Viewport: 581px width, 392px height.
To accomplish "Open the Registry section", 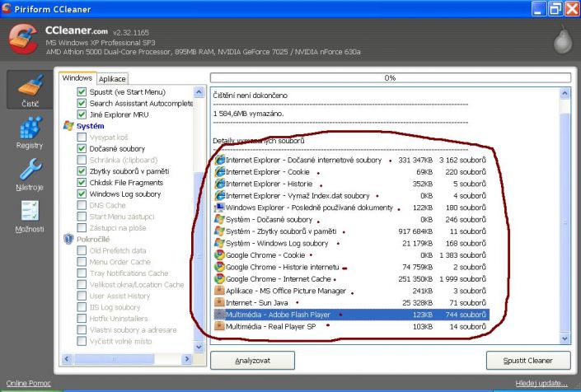I will pos(30,133).
